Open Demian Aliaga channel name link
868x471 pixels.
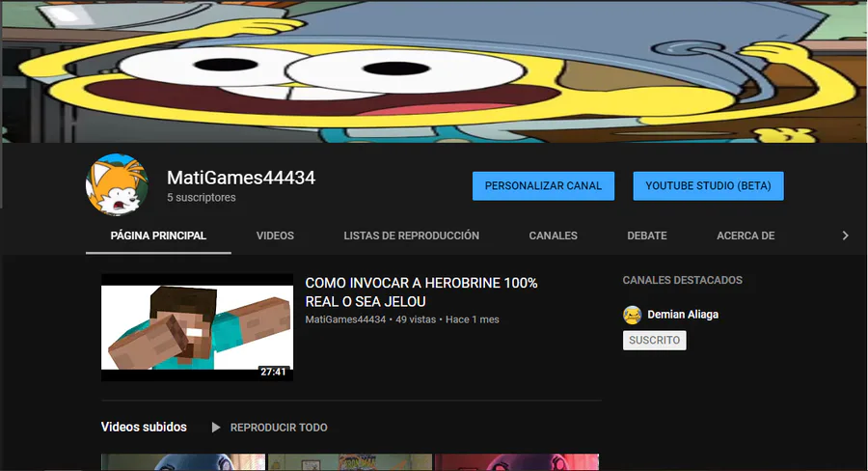tap(683, 315)
